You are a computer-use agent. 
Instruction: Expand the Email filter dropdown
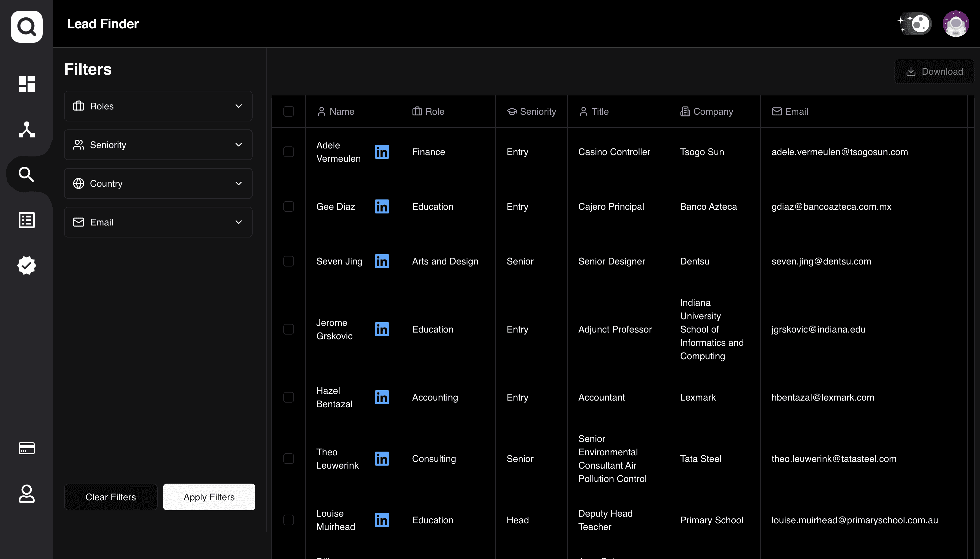coord(158,222)
